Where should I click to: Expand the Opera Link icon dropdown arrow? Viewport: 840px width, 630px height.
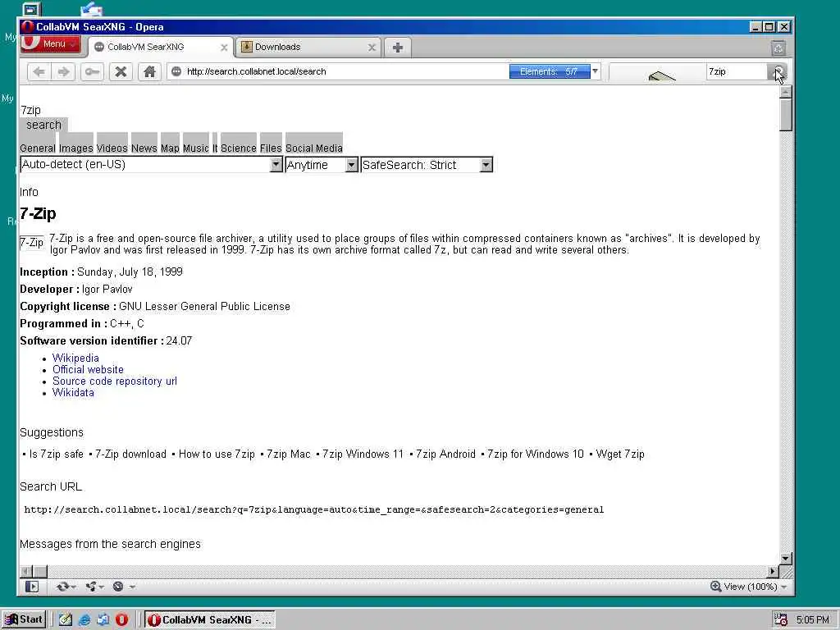[73, 587]
